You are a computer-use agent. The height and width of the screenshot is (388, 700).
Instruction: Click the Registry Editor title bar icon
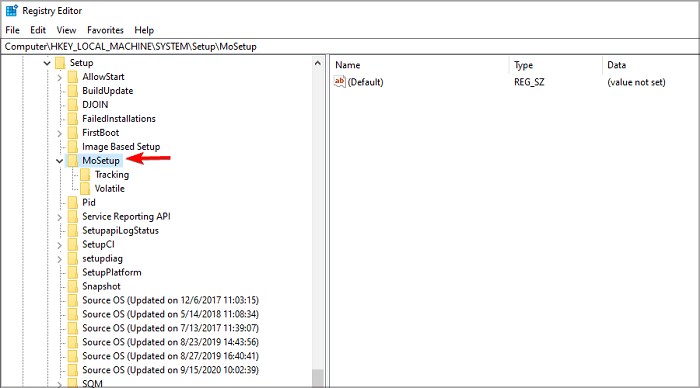tap(12, 10)
